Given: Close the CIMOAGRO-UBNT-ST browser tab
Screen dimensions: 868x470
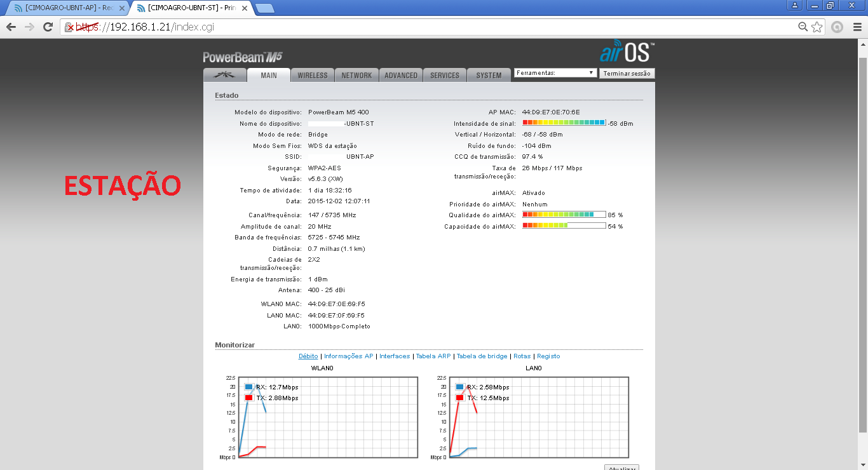Looking at the screenshot, I should click(x=244, y=8).
